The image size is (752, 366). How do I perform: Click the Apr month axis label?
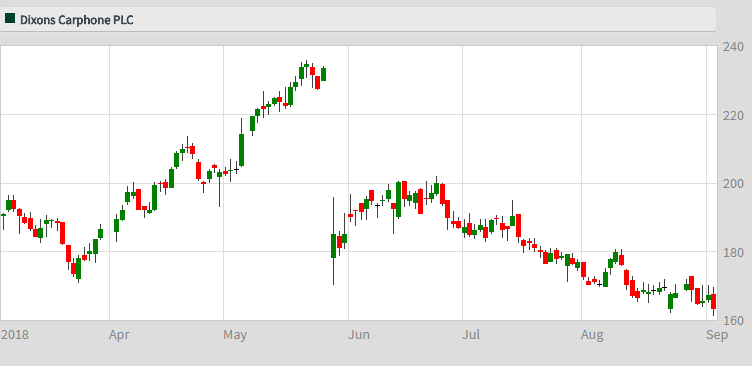[119, 335]
